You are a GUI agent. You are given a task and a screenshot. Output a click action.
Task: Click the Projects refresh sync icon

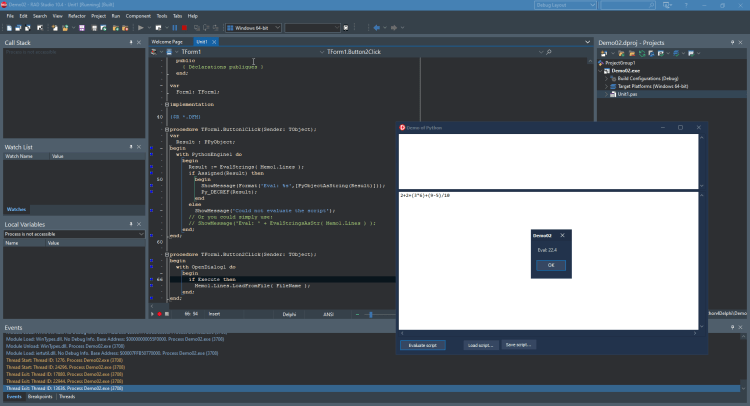(x=642, y=54)
